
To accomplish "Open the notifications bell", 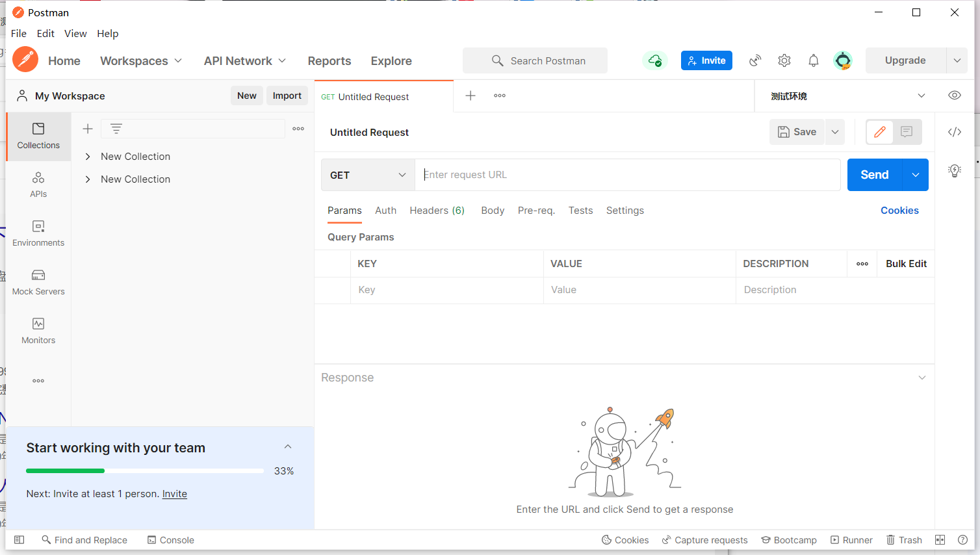I will click(814, 60).
